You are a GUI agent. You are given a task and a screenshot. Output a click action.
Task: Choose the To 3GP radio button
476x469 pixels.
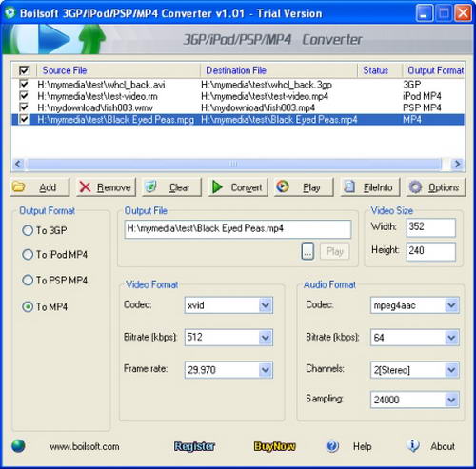click(28, 230)
